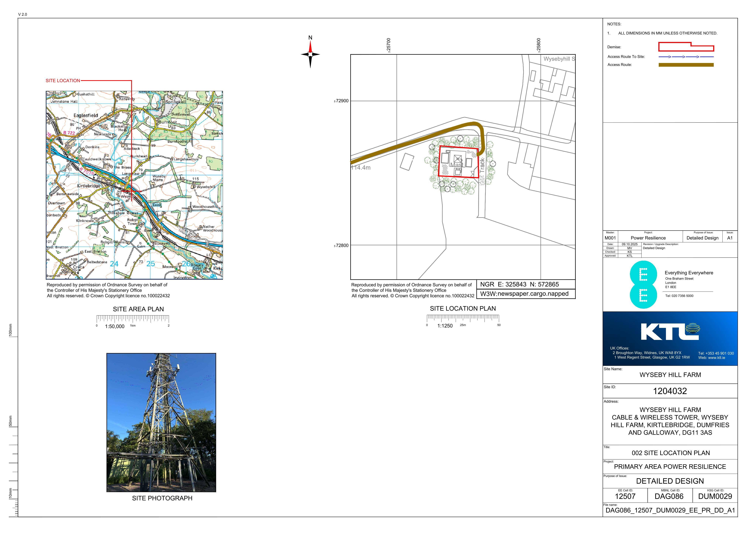Select the red Demise outline in legend
Viewport: 756px width, 535px height.
coord(686,47)
